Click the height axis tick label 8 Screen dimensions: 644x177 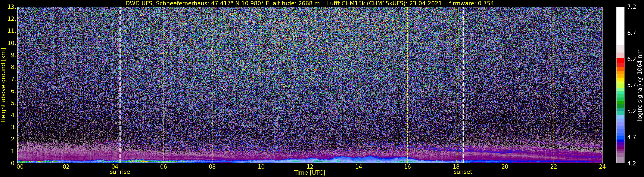click(13, 67)
